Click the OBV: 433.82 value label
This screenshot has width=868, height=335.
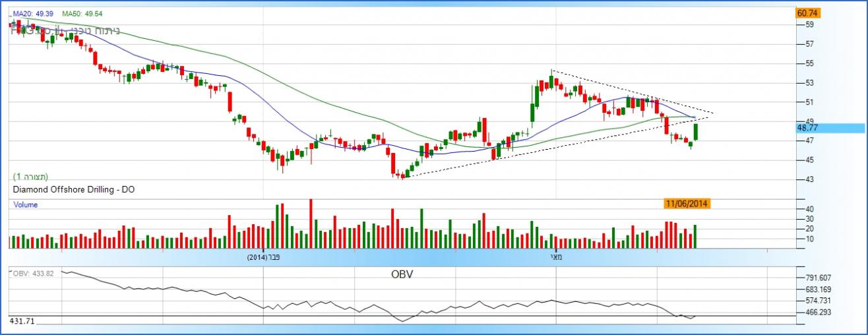pyautogui.click(x=31, y=274)
